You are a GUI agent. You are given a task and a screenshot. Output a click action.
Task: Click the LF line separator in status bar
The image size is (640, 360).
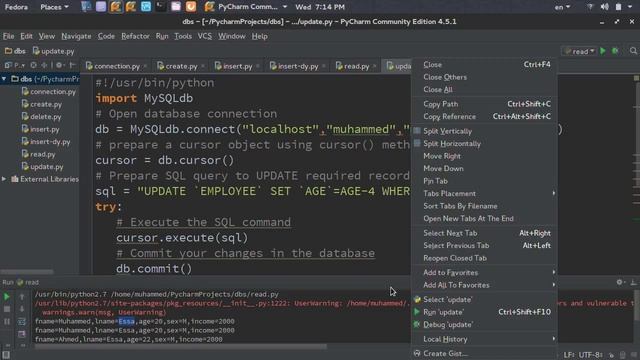[x=569, y=355]
